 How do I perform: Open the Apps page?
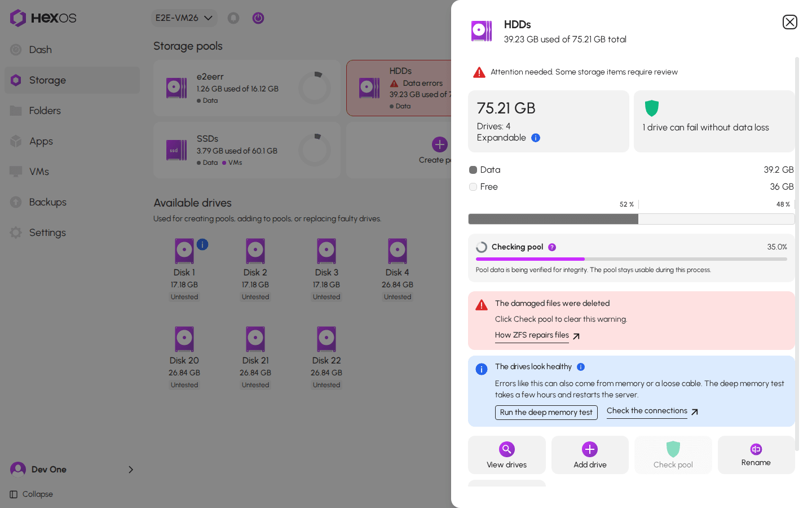point(72,141)
